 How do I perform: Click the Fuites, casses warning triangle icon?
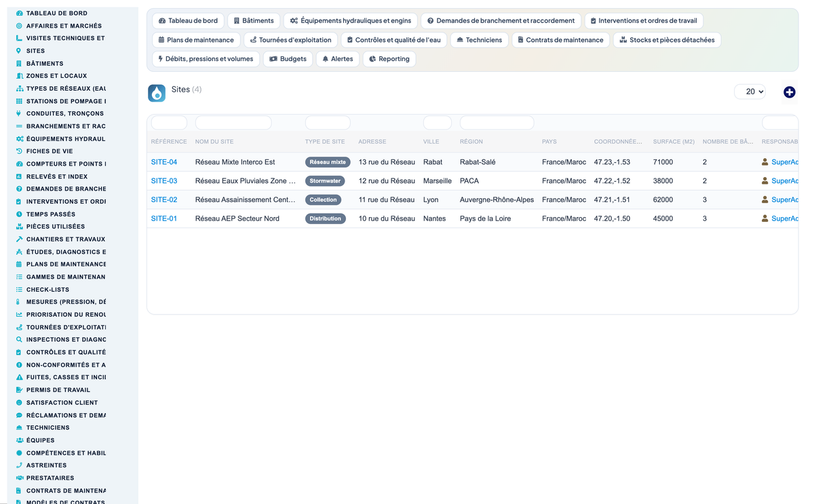coord(19,377)
